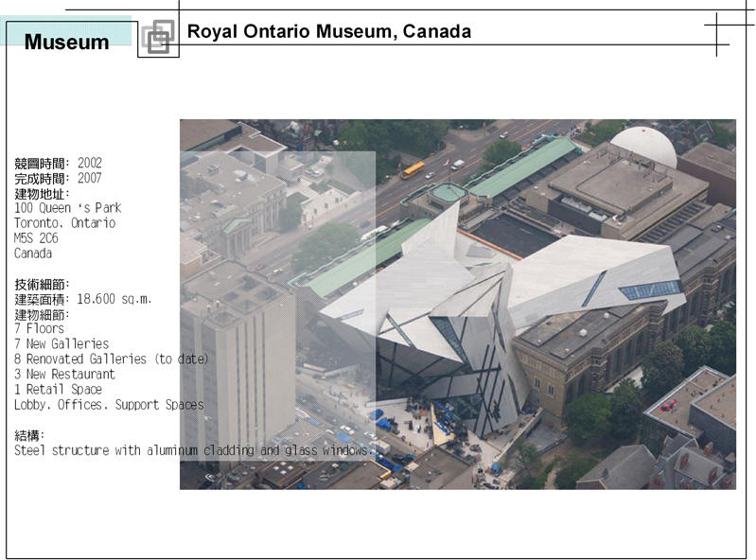Click the Toronto, Ontario text line
Image resolution: width=756 pixels, height=560 pixels.
pyautogui.click(x=64, y=223)
